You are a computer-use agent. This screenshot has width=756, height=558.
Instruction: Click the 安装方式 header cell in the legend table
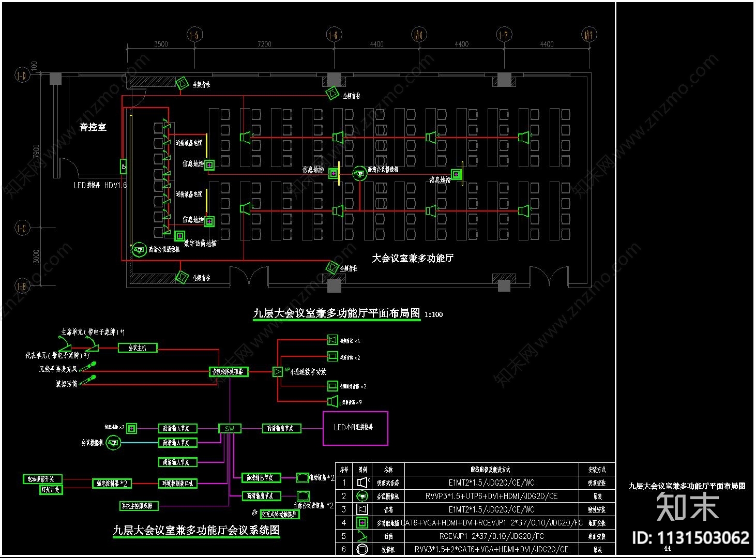click(597, 470)
